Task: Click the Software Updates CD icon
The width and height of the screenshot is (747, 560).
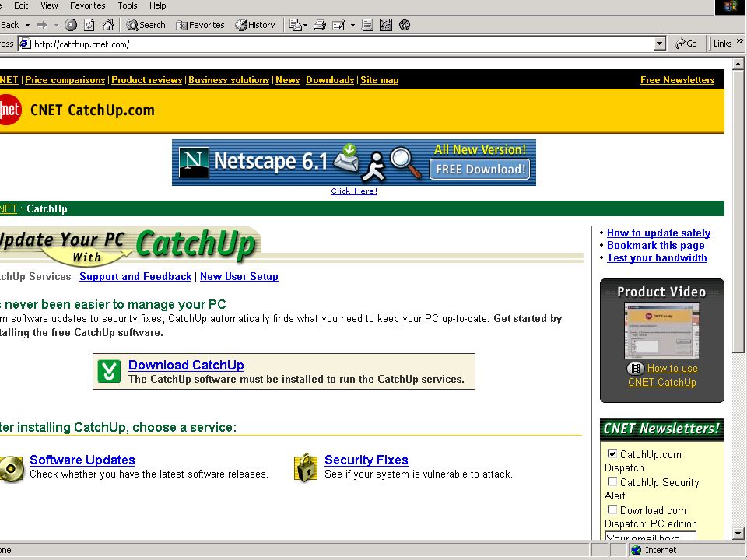Action: (12, 469)
